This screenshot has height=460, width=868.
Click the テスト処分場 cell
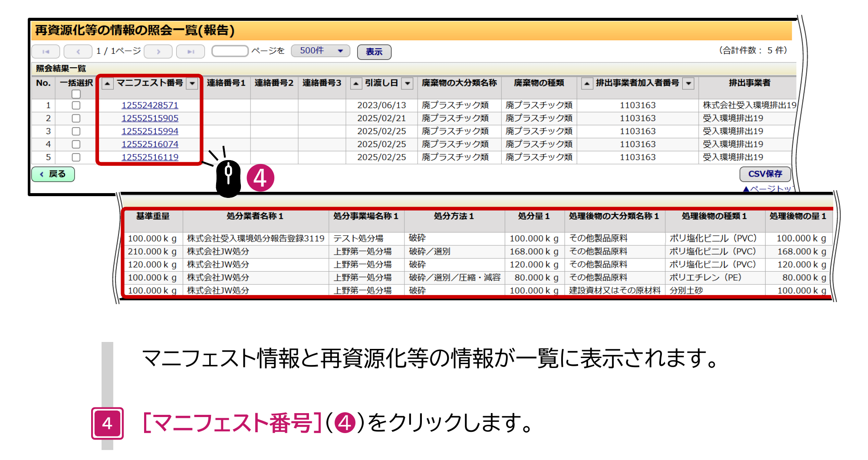(367, 238)
